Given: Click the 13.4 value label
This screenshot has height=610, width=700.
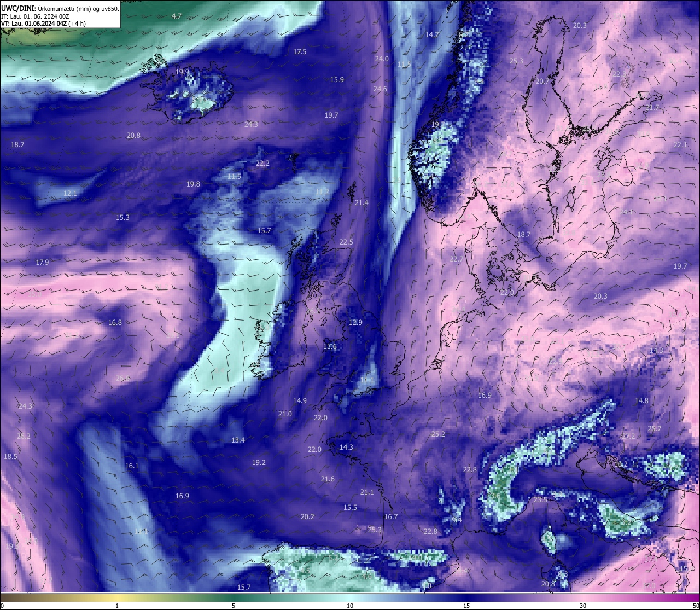Looking at the screenshot, I should [x=238, y=440].
